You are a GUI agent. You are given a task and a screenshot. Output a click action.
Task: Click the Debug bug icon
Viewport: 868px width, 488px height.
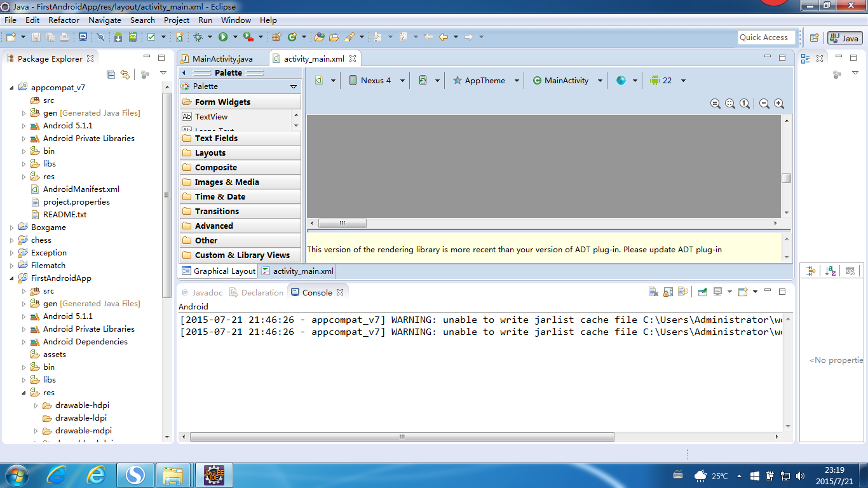(198, 37)
